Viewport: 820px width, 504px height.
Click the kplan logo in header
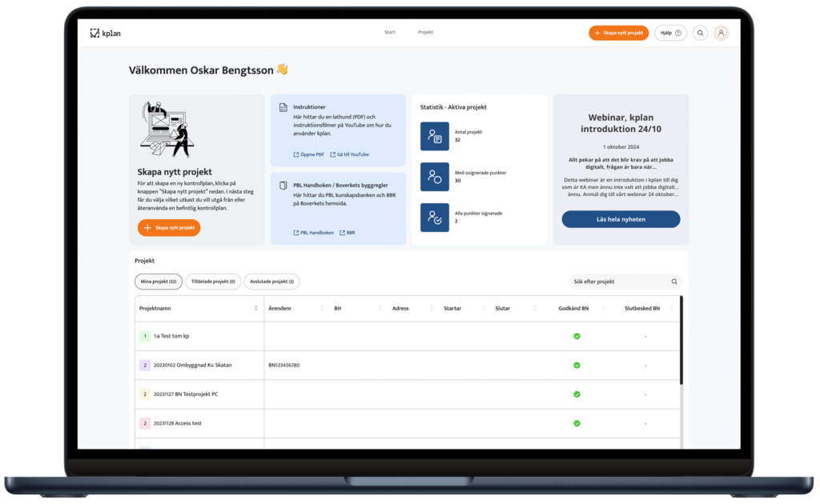pyautogui.click(x=105, y=33)
